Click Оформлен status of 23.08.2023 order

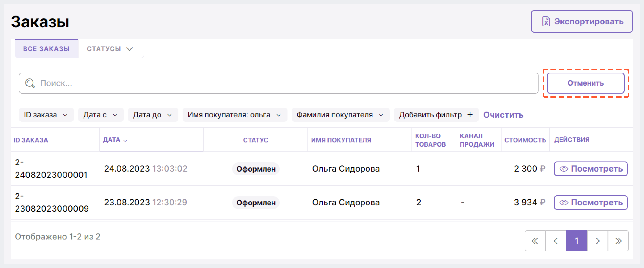256,202
